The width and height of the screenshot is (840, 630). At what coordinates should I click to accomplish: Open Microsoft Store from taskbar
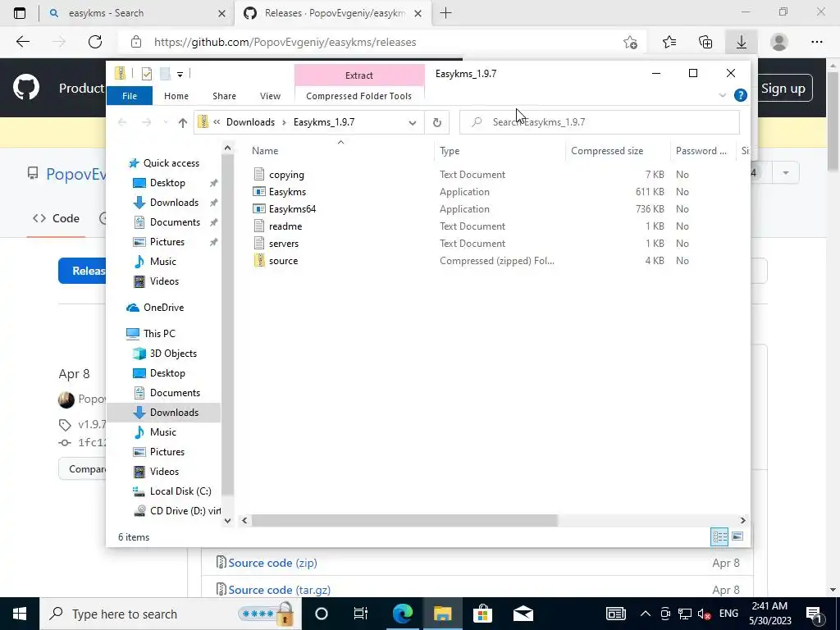[x=482, y=614]
